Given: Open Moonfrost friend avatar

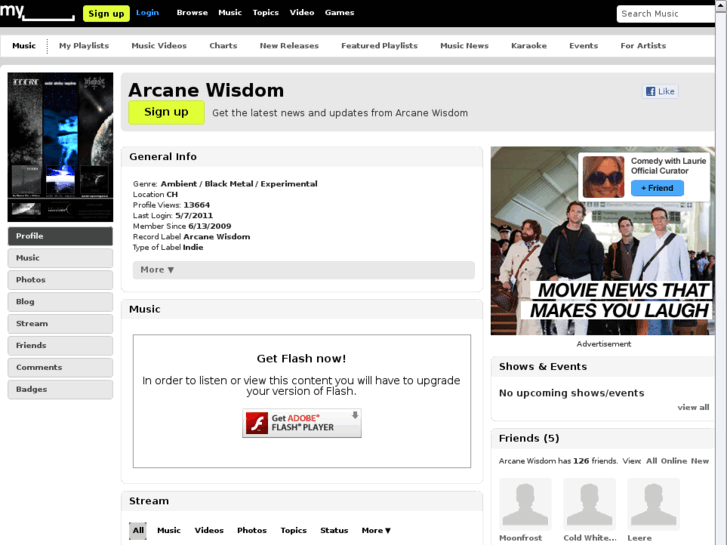Looking at the screenshot, I should pyautogui.click(x=525, y=504).
